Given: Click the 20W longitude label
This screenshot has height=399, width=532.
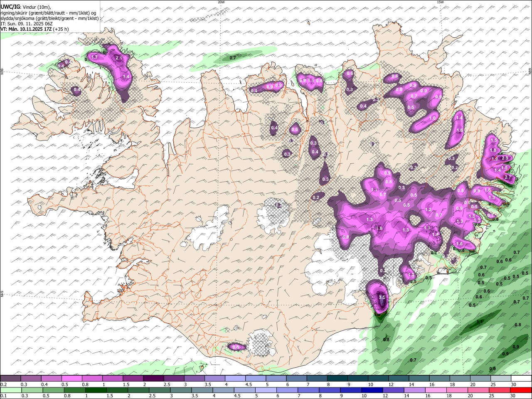Looking at the screenshot, I should tap(221, 2).
